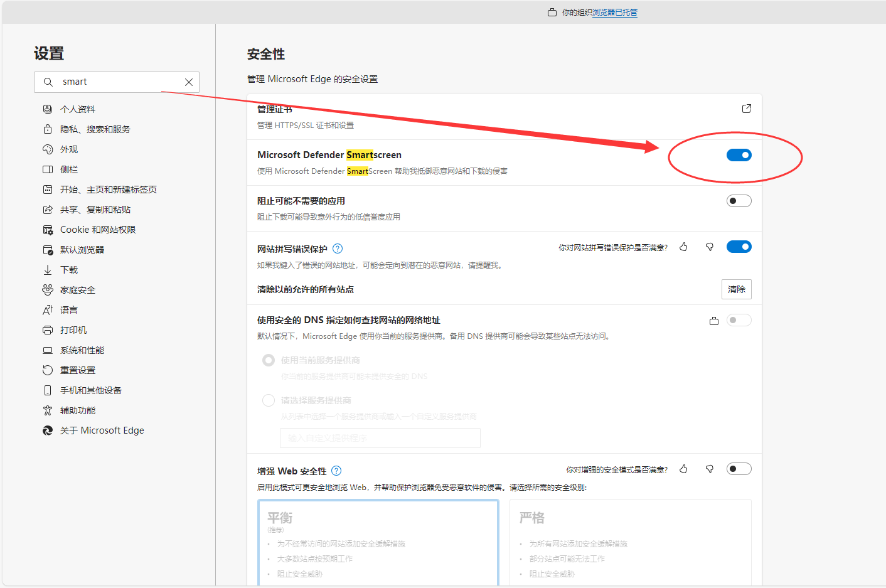The width and height of the screenshot is (886, 588).
Task: Click thumbs up for 网站拼写错误保护 feedback
Action: pyautogui.click(x=683, y=247)
